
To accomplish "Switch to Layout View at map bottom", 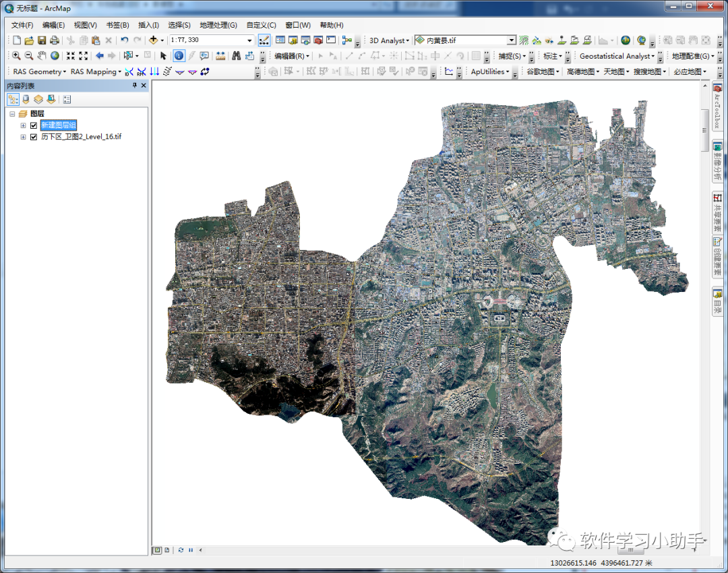I will pyautogui.click(x=167, y=550).
